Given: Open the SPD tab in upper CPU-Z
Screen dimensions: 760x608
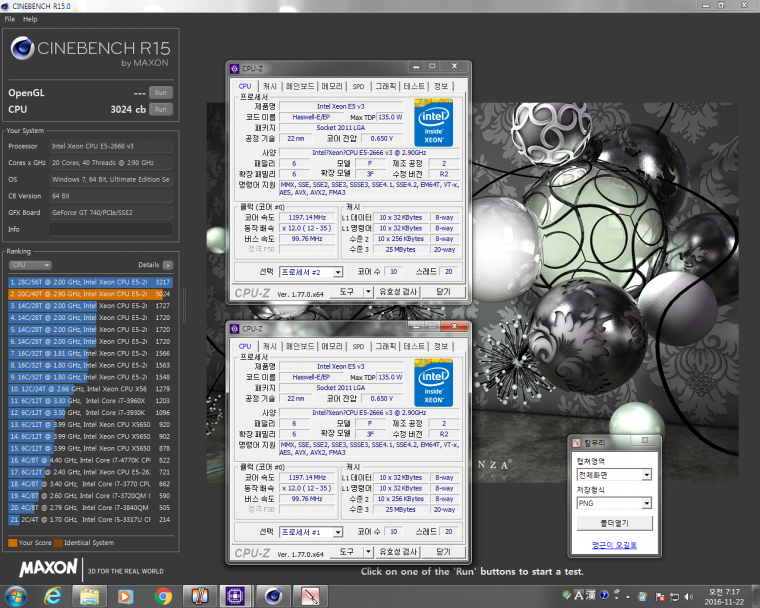Looking at the screenshot, I should (358, 86).
